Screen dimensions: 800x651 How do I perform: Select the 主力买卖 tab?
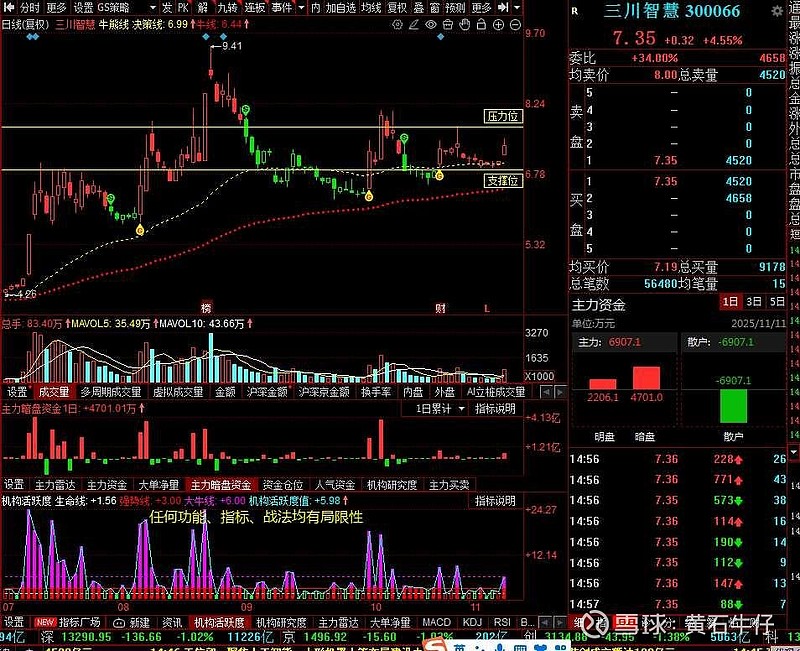pos(449,485)
